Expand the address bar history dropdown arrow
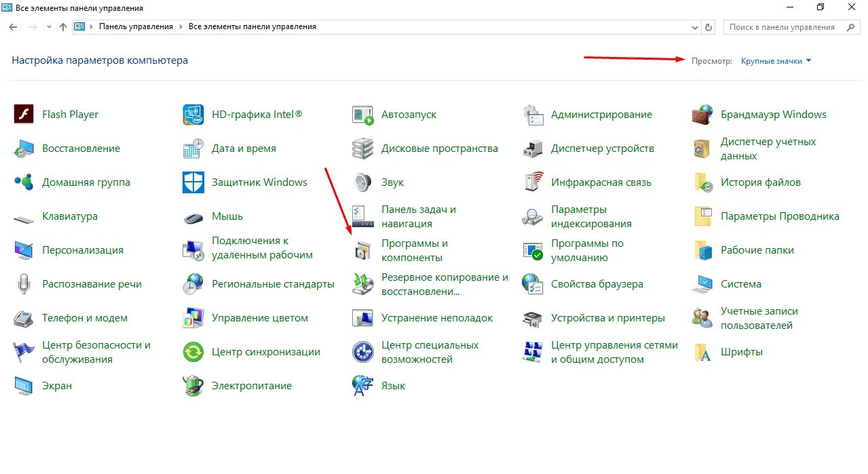The height and width of the screenshot is (474, 868). [x=694, y=27]
